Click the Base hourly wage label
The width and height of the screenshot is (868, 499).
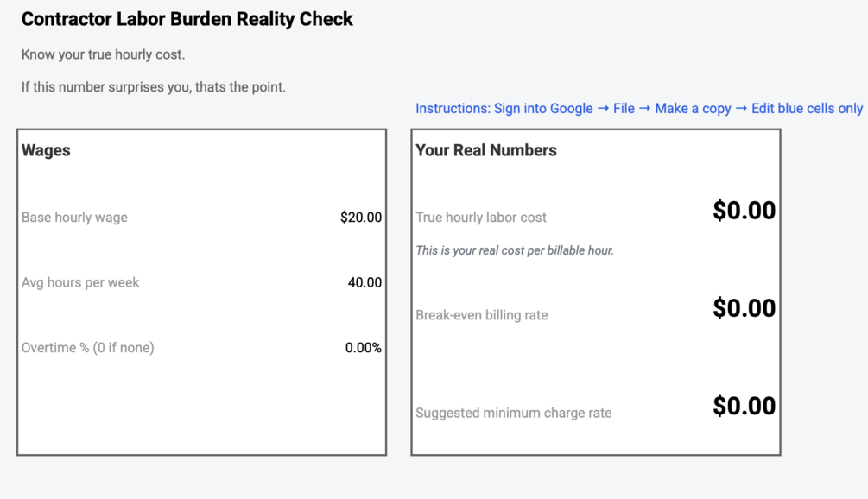pos(74,218)
